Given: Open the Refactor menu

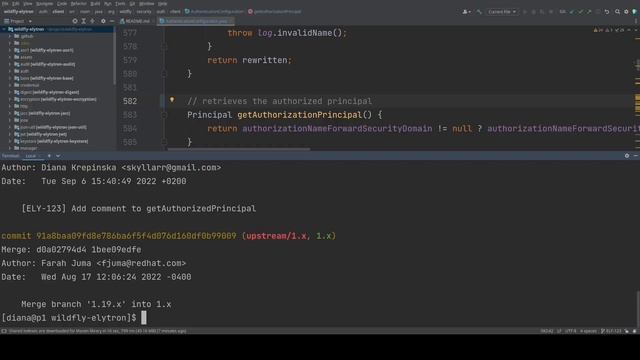Looking at the screenshot, I should pos(79,4).
